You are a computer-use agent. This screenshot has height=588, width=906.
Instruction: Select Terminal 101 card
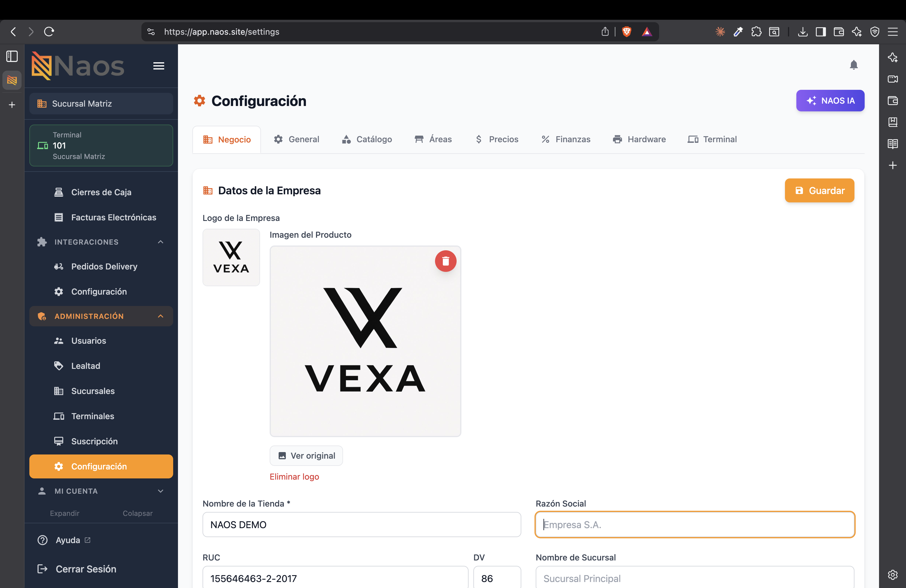coord(101,145)
